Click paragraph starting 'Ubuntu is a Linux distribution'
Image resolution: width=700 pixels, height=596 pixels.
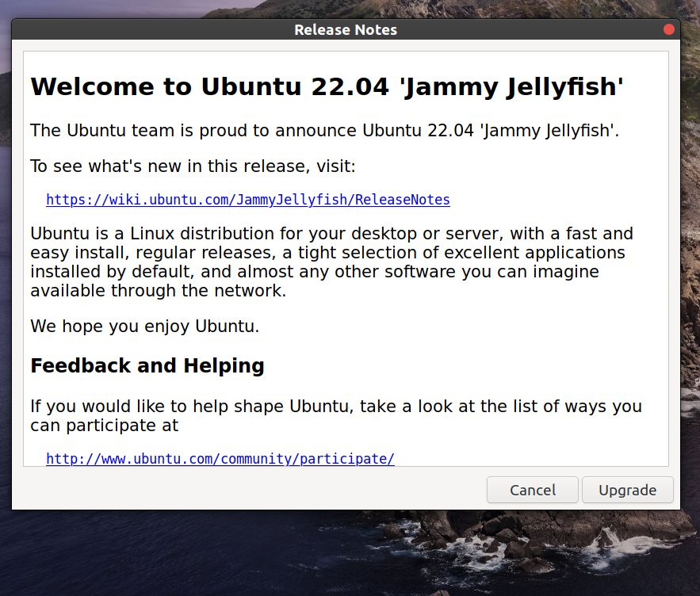click(x=331, y=262)
